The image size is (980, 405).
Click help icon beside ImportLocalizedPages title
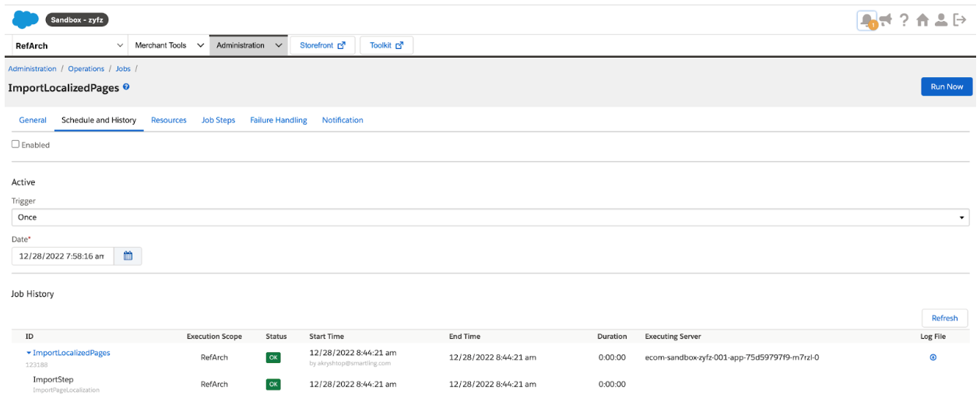click(126, 87)
